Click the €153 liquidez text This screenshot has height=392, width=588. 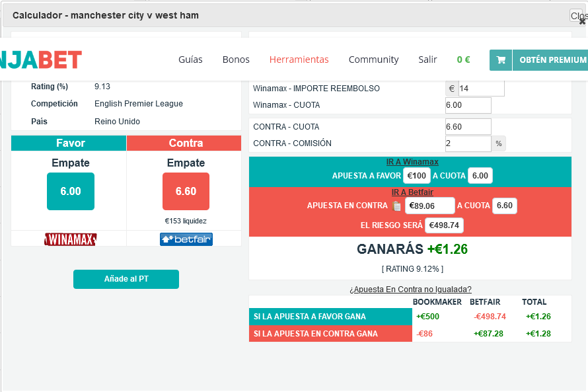tap(186, 221)
